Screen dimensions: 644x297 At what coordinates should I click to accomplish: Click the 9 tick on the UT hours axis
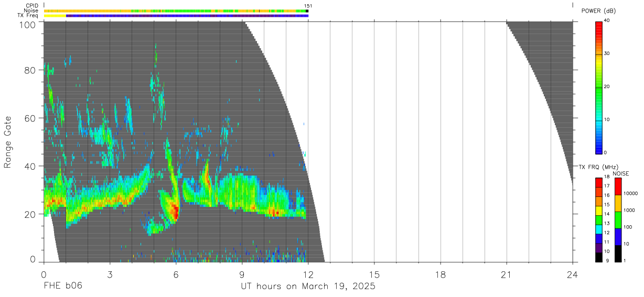click(x=242, y=274)
